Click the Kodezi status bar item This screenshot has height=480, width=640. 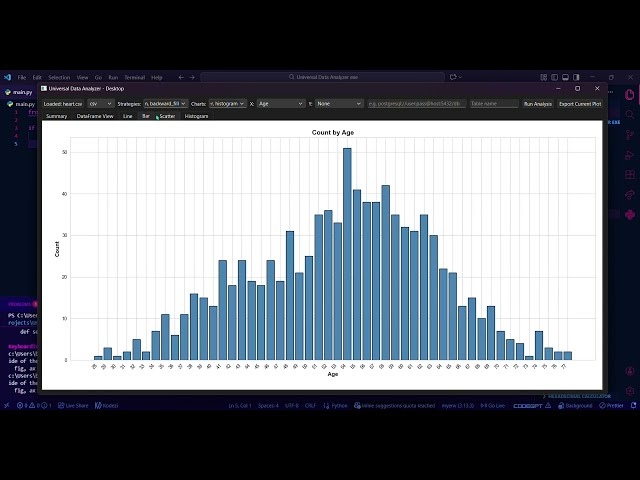click(106, 405)
